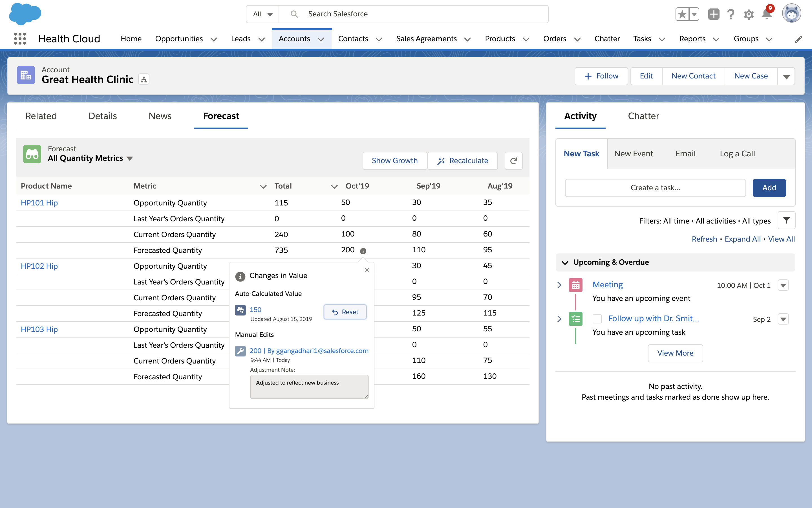The width and height of the screenshot is (812, 508).
Task: Open the activity filter funnel
Action: (x=786, y=220)
